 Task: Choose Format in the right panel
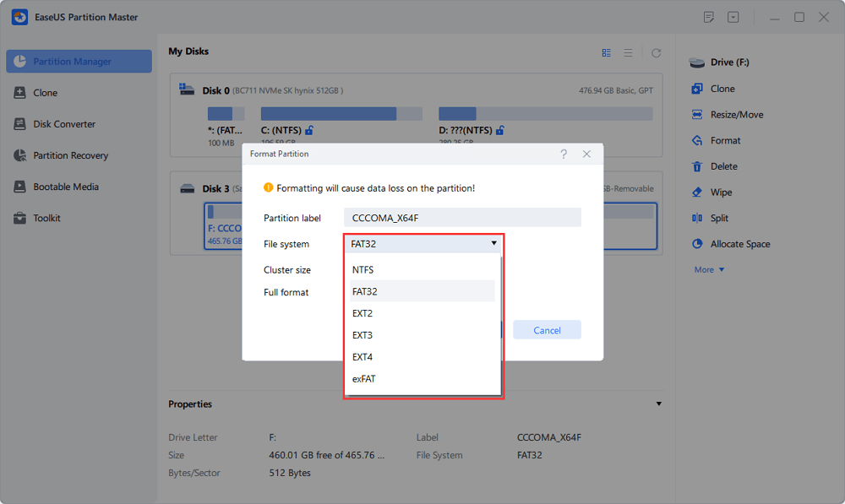point(716,140)
